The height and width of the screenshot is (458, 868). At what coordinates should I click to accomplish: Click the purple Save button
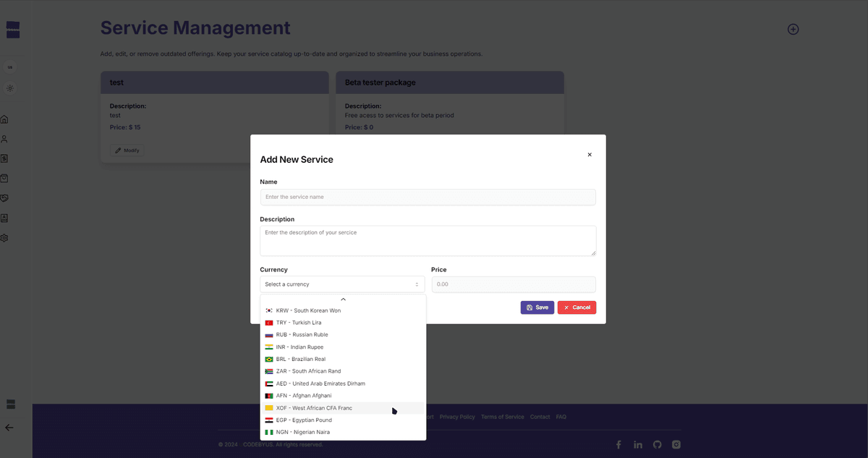point(537,308)
